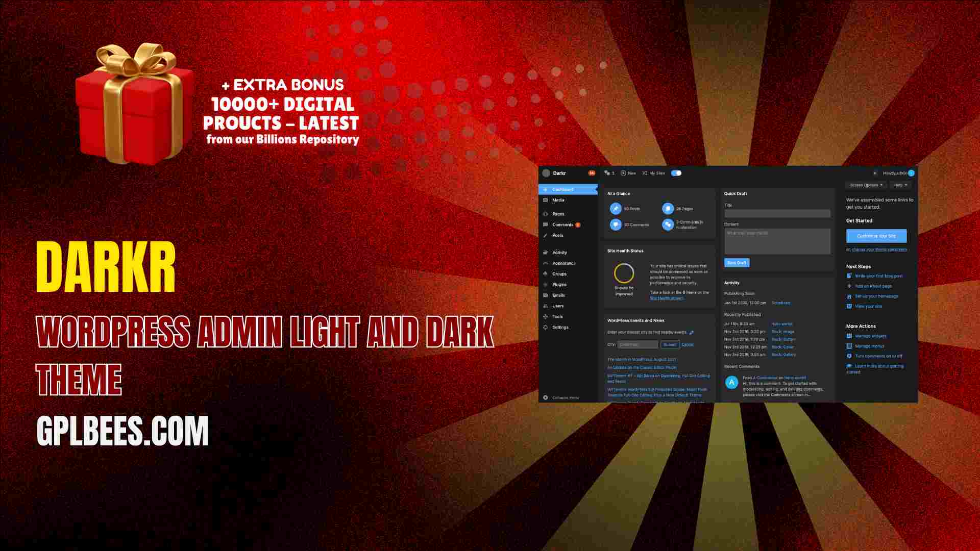Click the View your site link
The width and height of the screenshot is (980, 551).
868,307
